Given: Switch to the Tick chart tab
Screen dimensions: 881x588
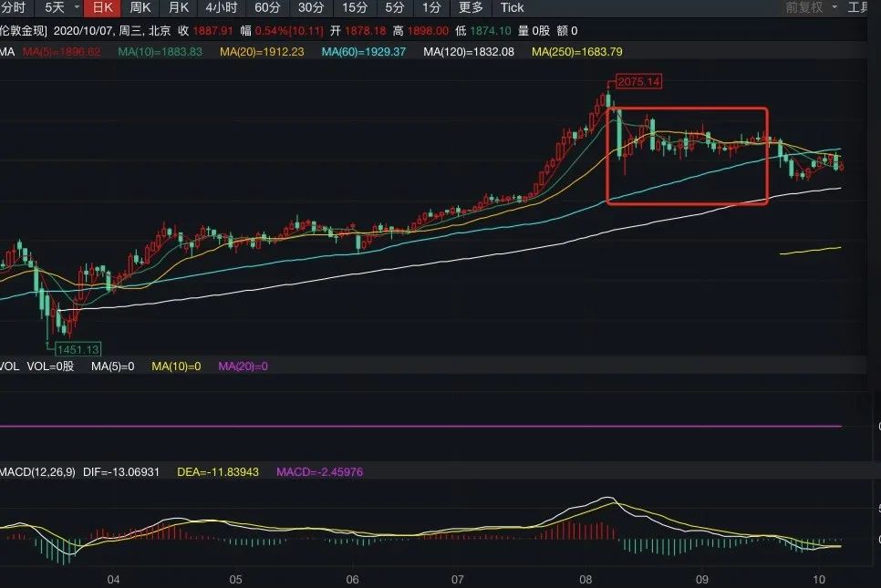Looking at the screenshot, I should pos(512,8).
